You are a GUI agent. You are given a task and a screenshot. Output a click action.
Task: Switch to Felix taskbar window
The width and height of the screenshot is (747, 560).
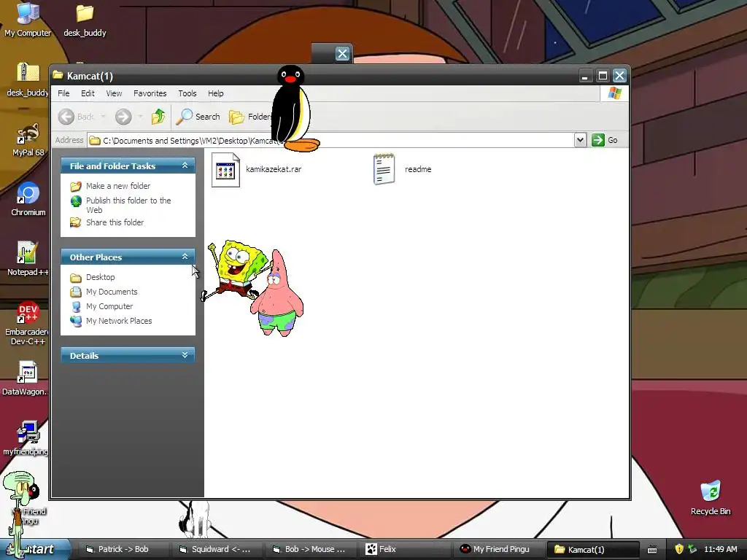point(403,549)
